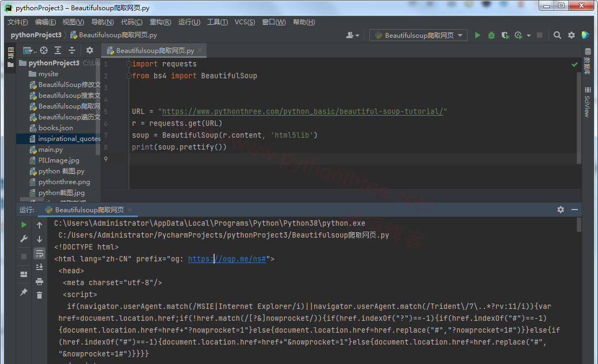598x364 pixels.
Task: Collapse the pythonProject3 root folder
Action: coord(54,63)
